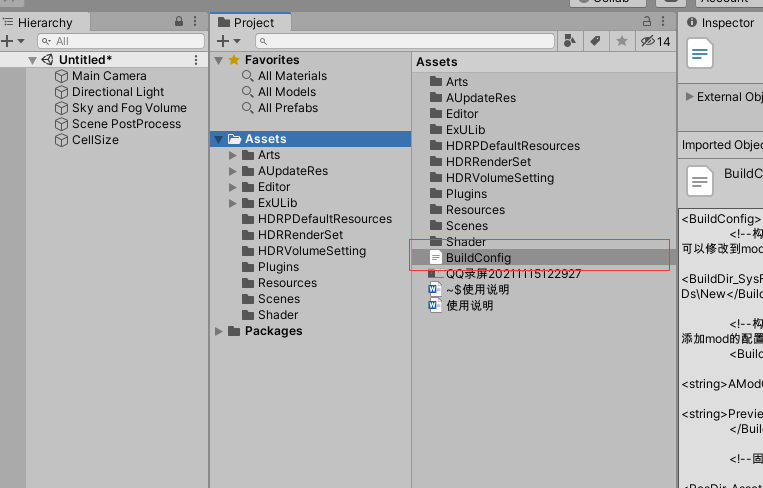The width and height of the screenshot is (763, 488).
Task: Select the Main Camera object
Action: (109, 76)
